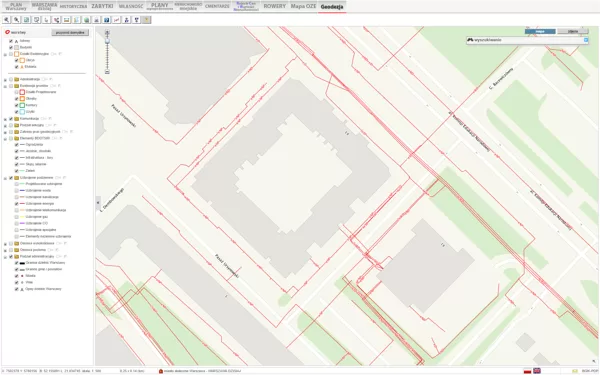Image resolution: width=600 pixels, height=375 pixels.
Task: Select the mapa base layer button
Action: [540, 31]
